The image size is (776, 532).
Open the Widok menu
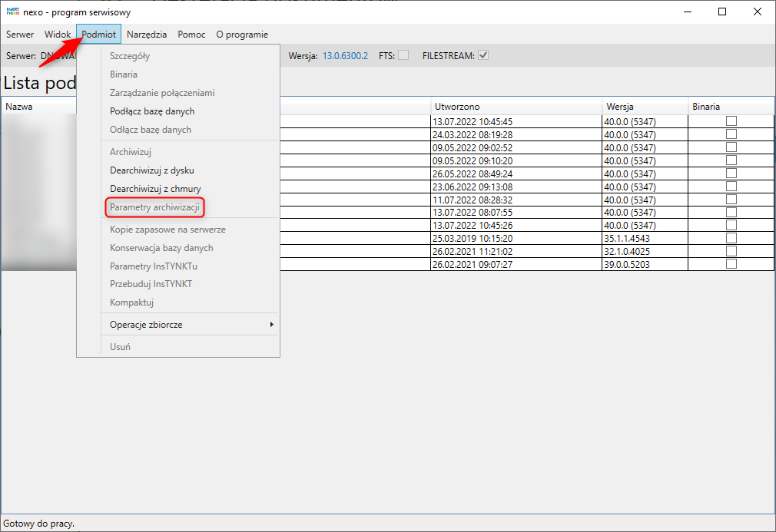[58, 34]
